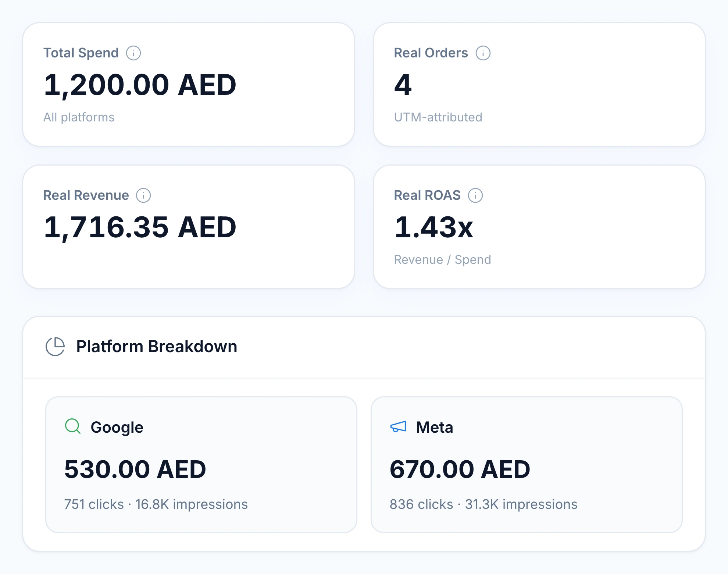The height and width of the screenshot is (574, 728).
Task: Click the 1,716.35 AED revenue value
Action: coord(140,227)
